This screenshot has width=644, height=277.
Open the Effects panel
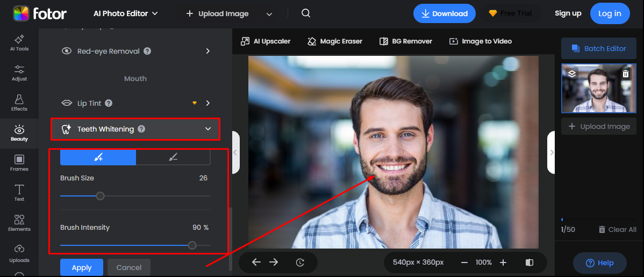click(x=19, y=103)
